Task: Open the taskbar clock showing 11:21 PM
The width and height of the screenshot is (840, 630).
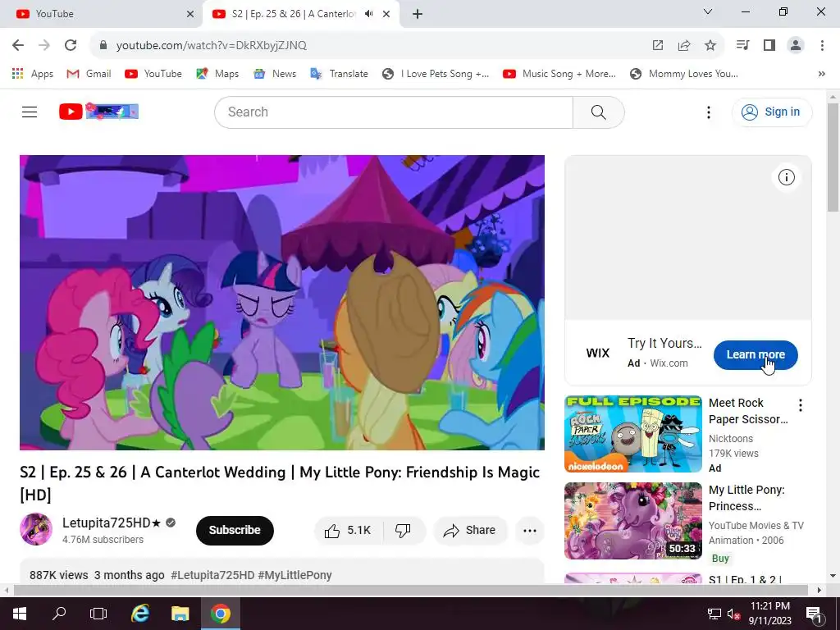Action: [769, 614]
